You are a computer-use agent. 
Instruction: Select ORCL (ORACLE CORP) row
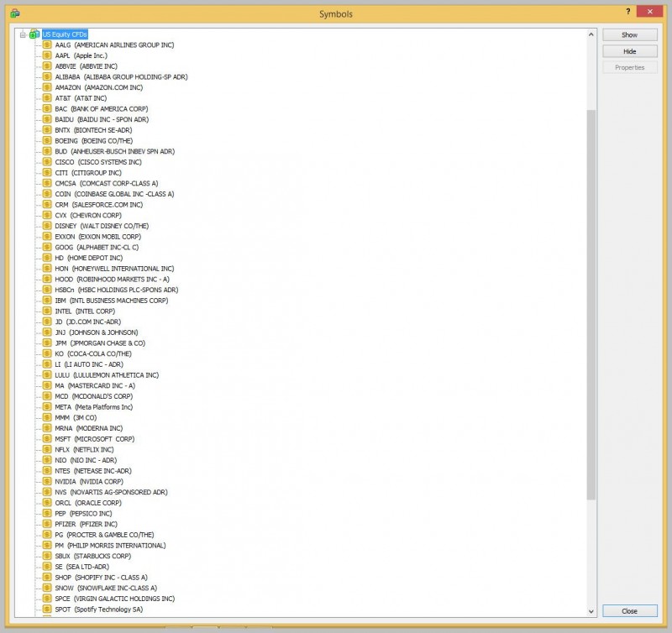[88, 503]
